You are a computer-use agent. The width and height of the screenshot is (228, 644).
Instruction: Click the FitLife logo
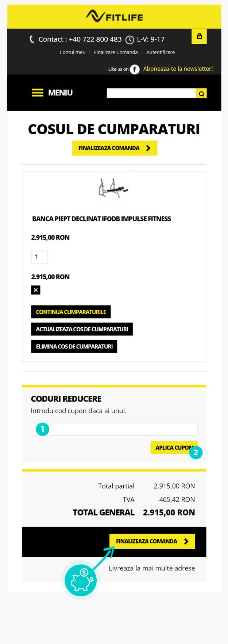point(114,16)
